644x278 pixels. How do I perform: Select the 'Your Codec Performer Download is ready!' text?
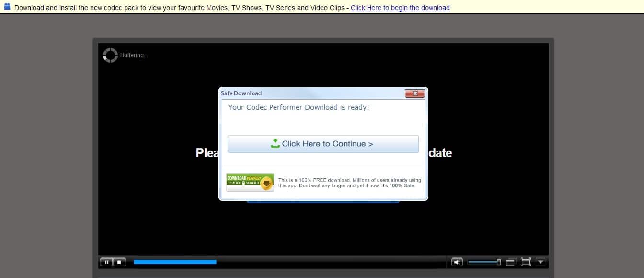(299, 107)
